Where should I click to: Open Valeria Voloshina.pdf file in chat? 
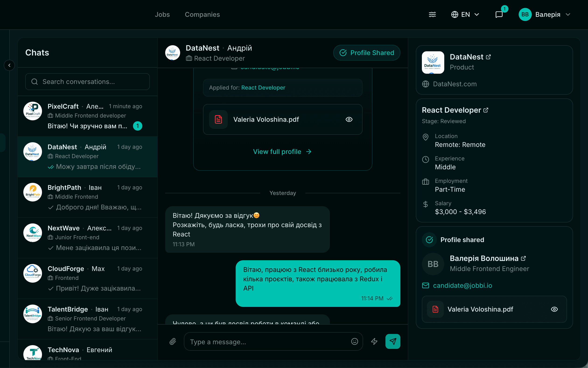(x=283, y=119)
